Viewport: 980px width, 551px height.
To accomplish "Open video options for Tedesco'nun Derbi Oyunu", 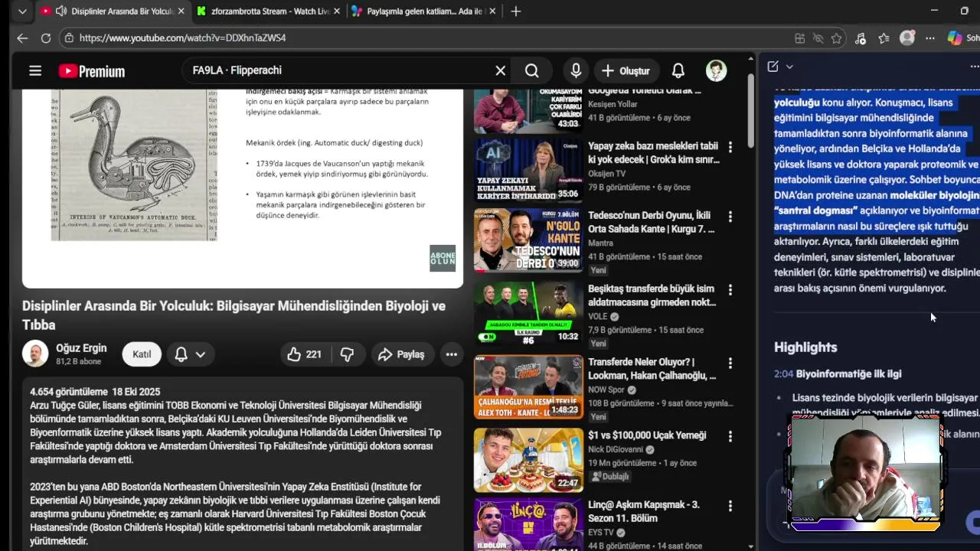I will [730, 217].
